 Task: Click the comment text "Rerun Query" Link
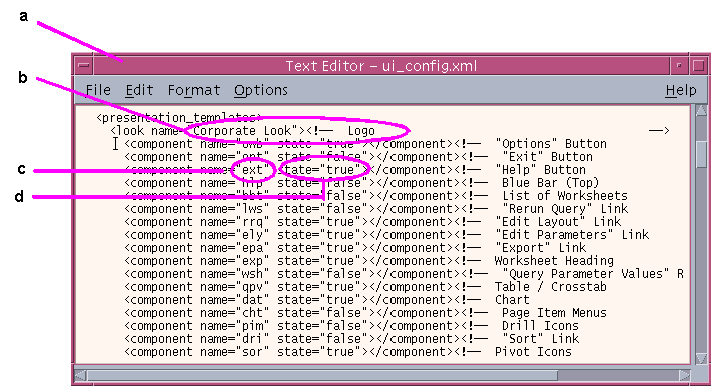pos(565,209)
